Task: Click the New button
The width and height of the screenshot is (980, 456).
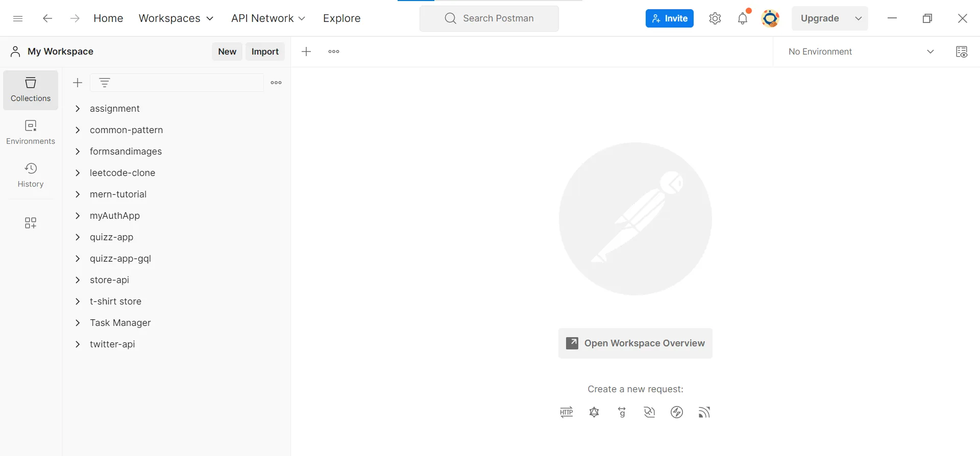Action: (227, 52)
